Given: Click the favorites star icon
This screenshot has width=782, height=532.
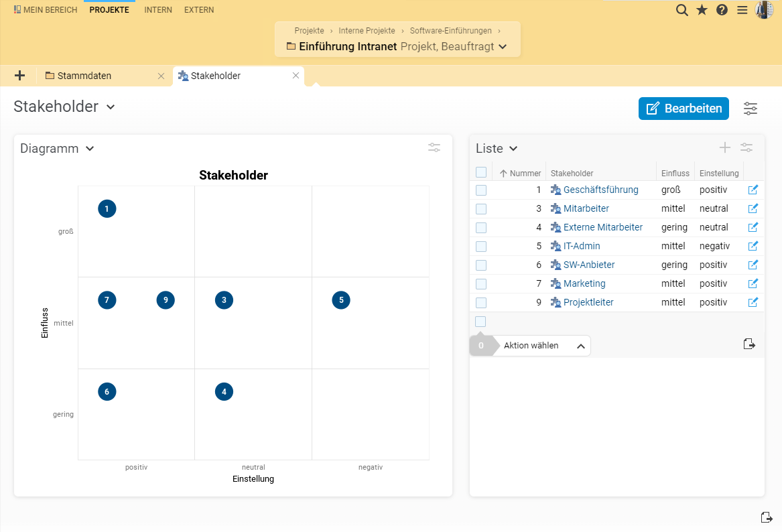Looking at the screenshot, I should point(702,10).
